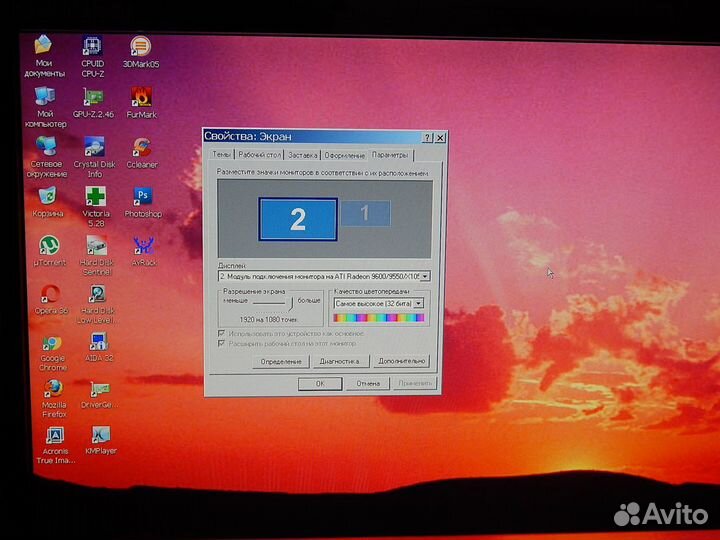The image size is (720, 540).
Task: Open the CPUID CPU-Z desktop icon
Action: point(92,46)
